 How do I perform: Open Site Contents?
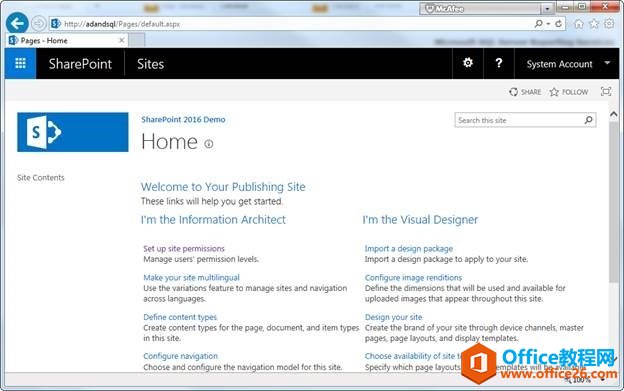pos(41,177)
